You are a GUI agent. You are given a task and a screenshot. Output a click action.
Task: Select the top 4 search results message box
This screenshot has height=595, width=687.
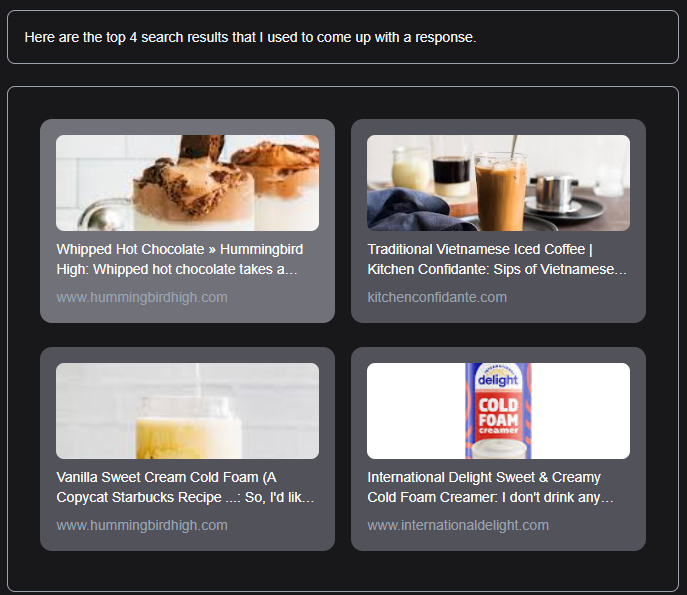[x=343, y=37]
